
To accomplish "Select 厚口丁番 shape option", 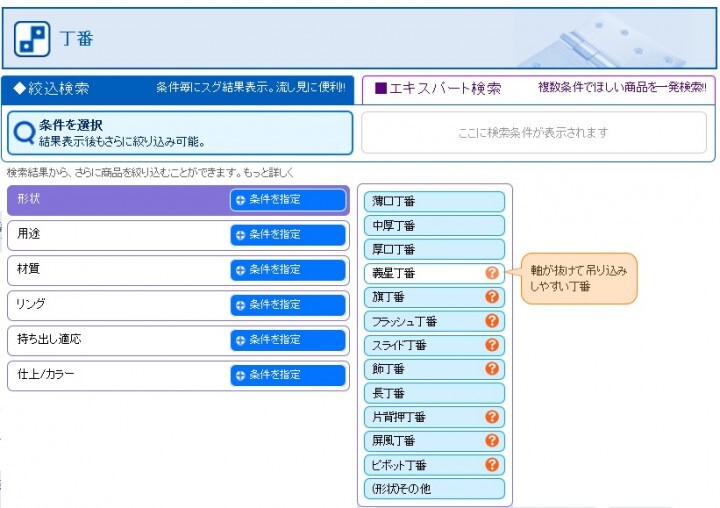I will pyautogui.click(x=434, y=249).
